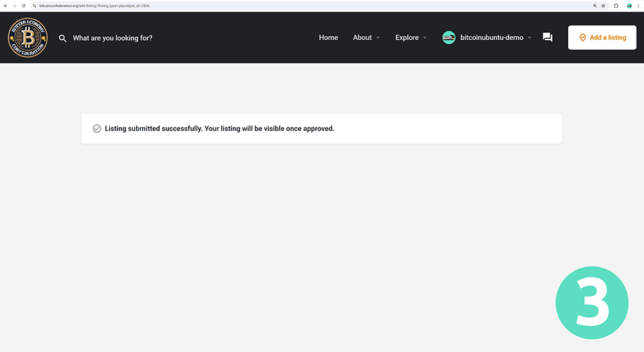Open browser zoom magnifier in address bar
The height and width of the screenshot is (352, 644).
pyautogui.click(x=594, y=5)
